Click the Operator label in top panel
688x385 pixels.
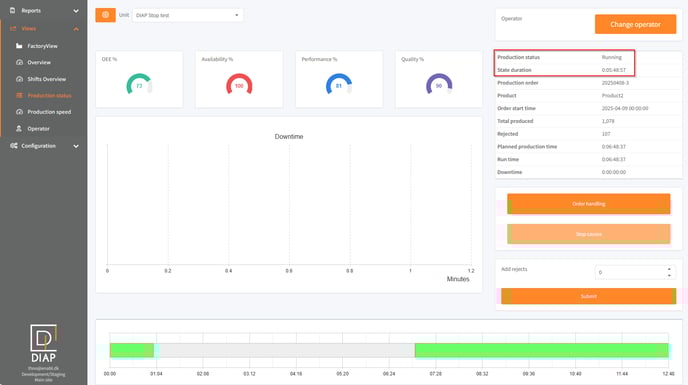click(512, 18)
